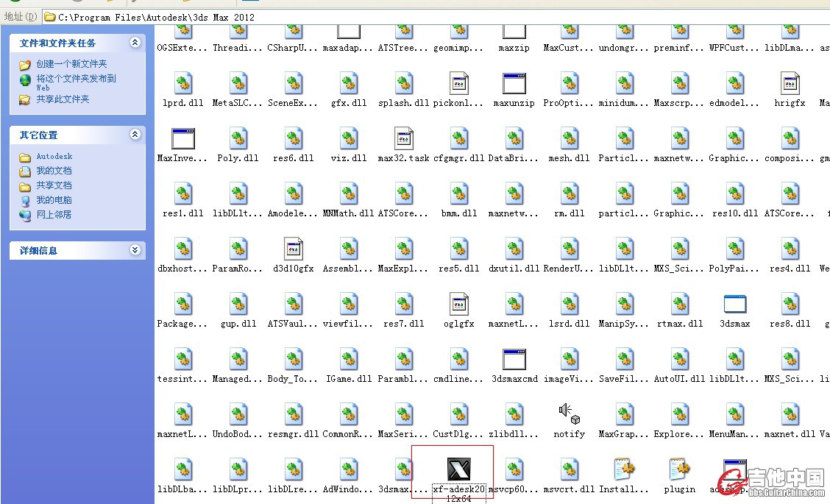Image resolution: width=830 pixels, height=504 pixels.
Task: Select the MNMath.dll file icon
Action: pyautogui.click(x=348, y=194)
